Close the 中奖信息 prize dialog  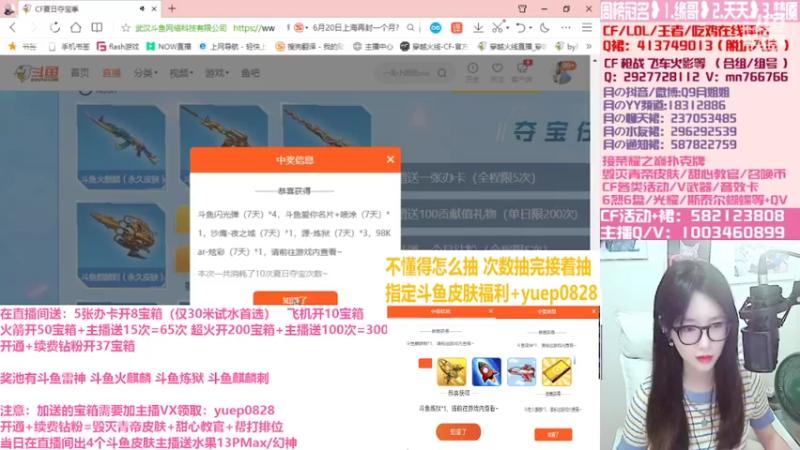pos(390,160)
